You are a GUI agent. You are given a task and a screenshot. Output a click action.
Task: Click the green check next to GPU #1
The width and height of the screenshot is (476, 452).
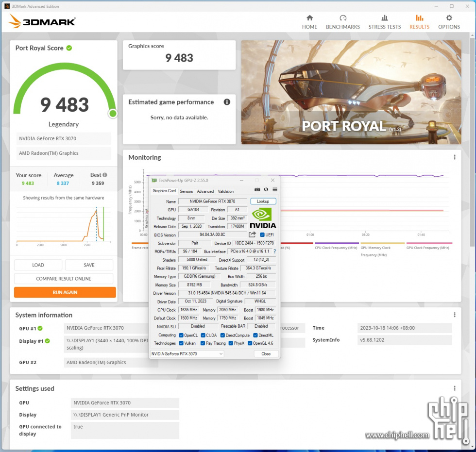(40, 328)
